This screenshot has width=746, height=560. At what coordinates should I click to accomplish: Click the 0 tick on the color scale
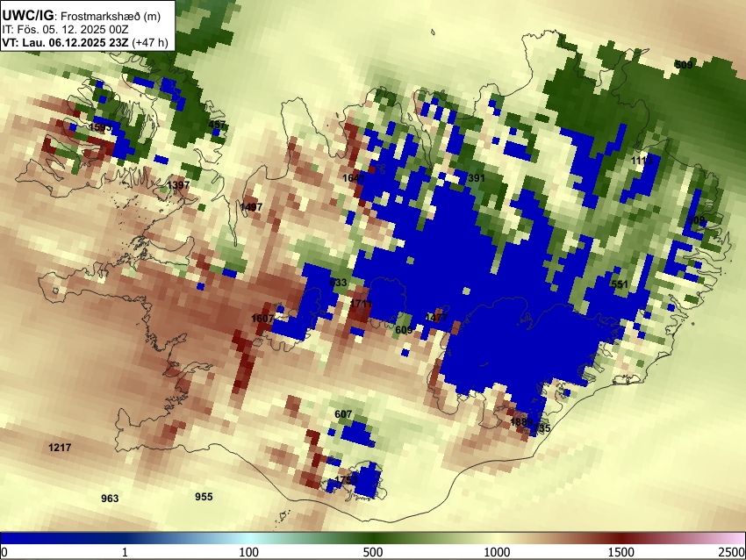click(4, 552)
